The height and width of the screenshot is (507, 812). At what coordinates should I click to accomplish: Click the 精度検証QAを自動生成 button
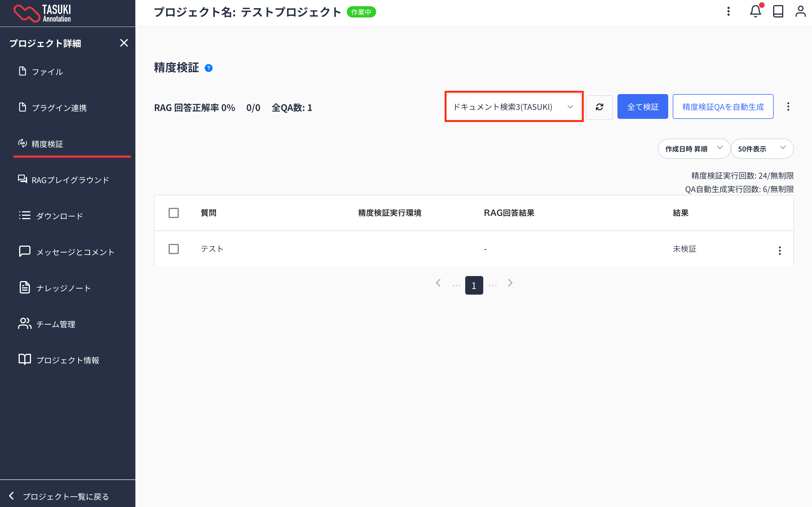[723, 107]
